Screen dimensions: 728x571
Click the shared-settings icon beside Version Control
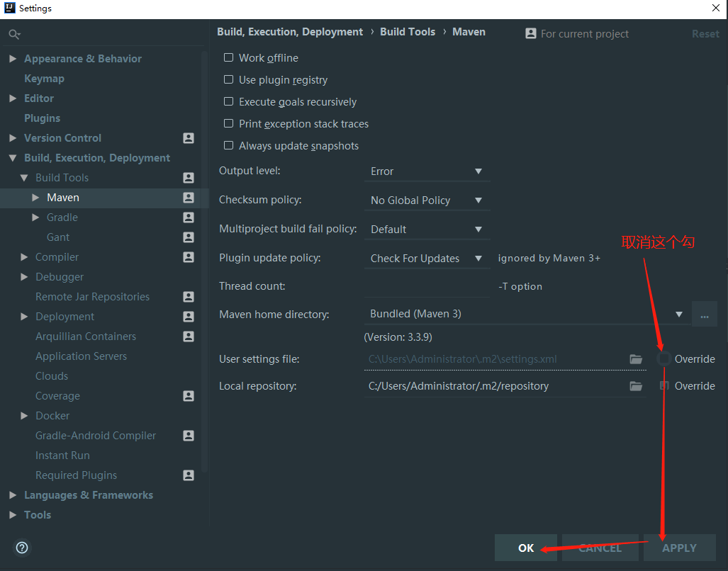[189, 137]
